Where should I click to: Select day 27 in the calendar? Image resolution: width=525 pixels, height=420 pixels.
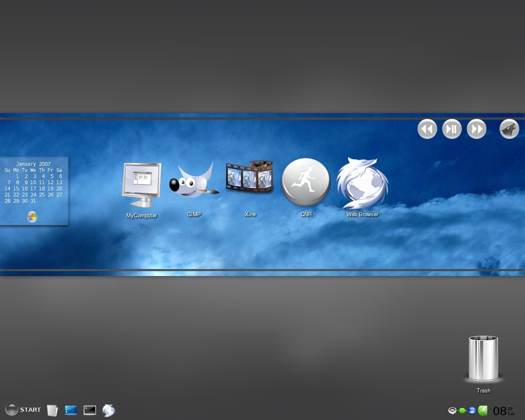(59, 195)
